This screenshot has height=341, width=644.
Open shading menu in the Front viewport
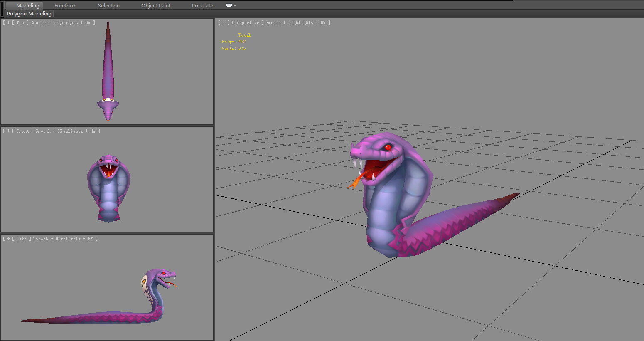65,131
